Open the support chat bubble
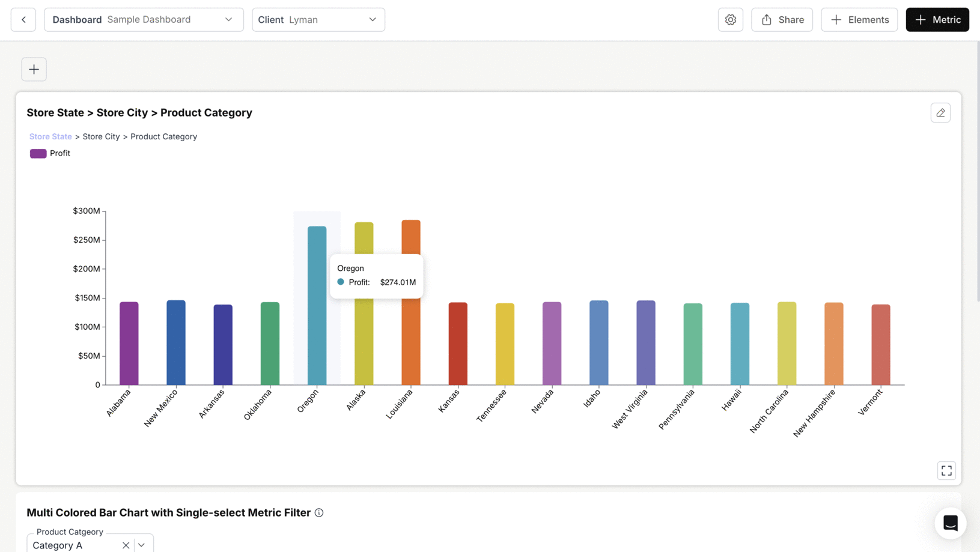This screenshot has height=552, width=980. coord(950,523)
